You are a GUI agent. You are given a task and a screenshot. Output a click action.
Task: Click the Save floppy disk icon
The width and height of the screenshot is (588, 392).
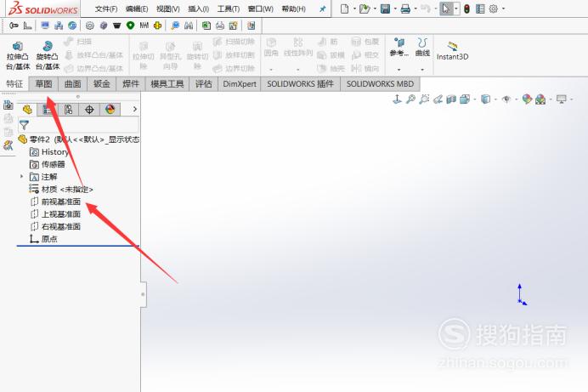385,9
